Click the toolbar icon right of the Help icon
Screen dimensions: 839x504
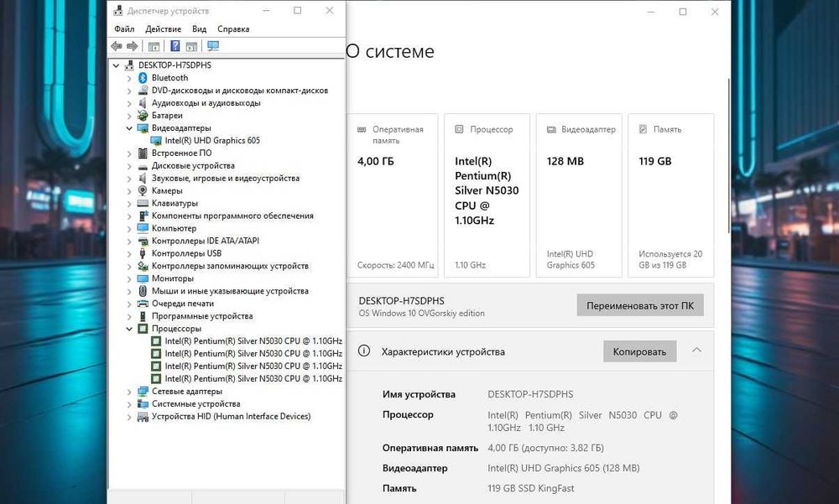(x=191, y=47)
